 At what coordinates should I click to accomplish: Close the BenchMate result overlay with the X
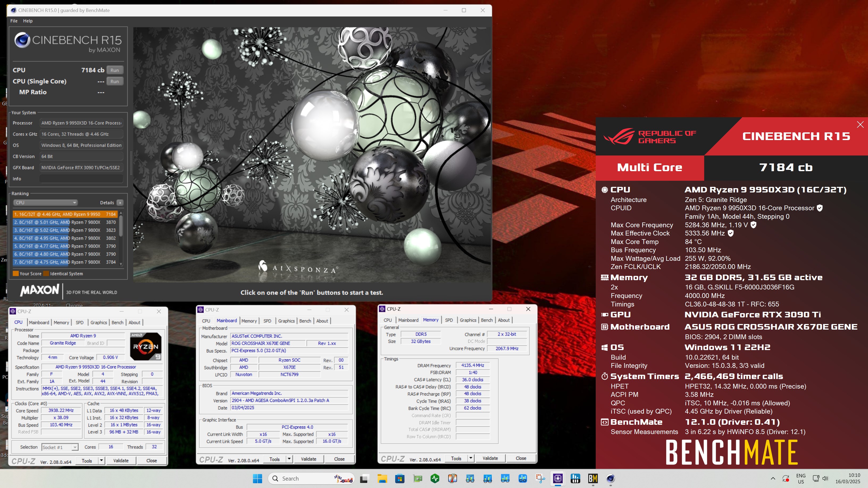tap(860, 125)
